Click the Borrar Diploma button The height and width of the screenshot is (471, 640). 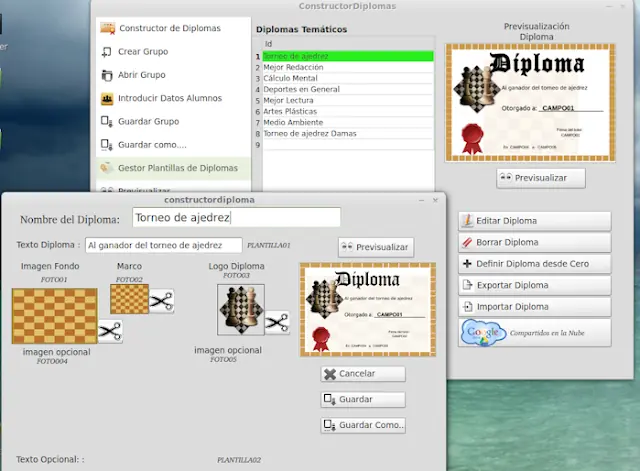(535, 242)
